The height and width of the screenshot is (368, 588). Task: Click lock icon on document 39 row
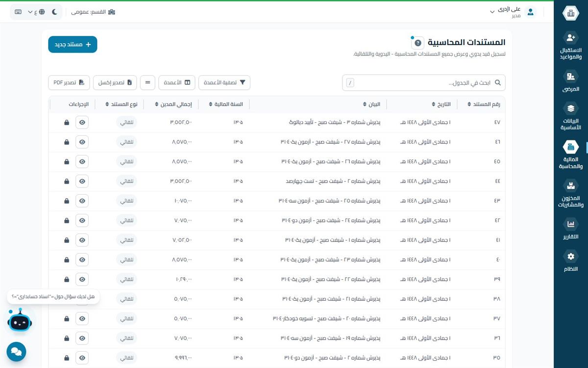click(67, 279)
